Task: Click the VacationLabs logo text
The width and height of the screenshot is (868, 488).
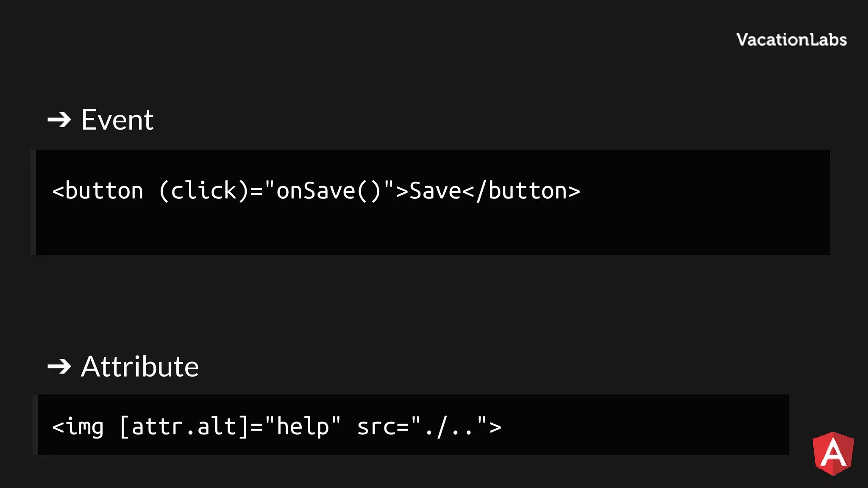Action: pos(791,39)
